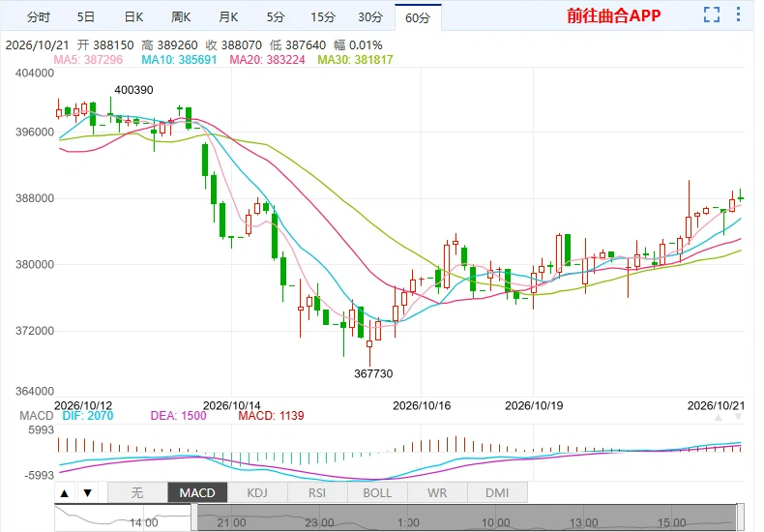The width and height of the screenshot is (764, 532).
Task: Click the 幅 0.01% change value
Action: coord(358,45)
